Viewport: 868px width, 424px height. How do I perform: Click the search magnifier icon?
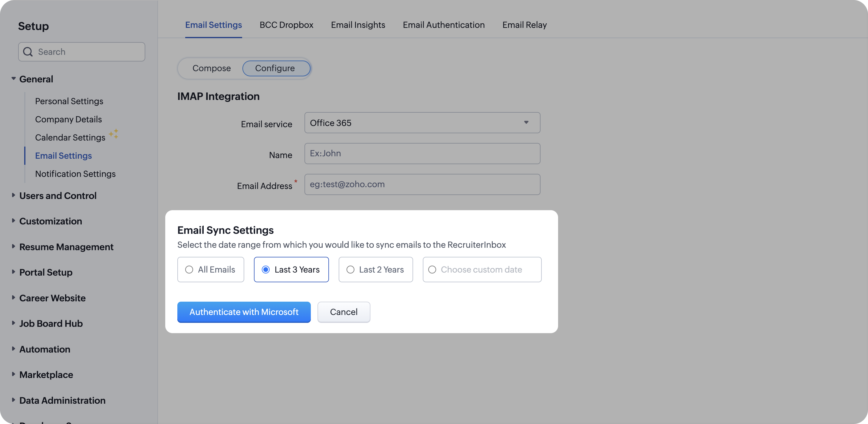tap(28, 51)
